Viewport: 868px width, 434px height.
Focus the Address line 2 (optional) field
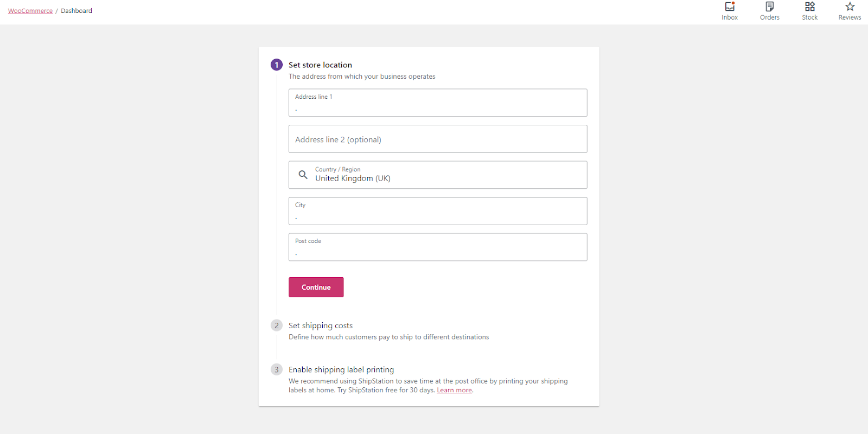click(x=438, y=139)
